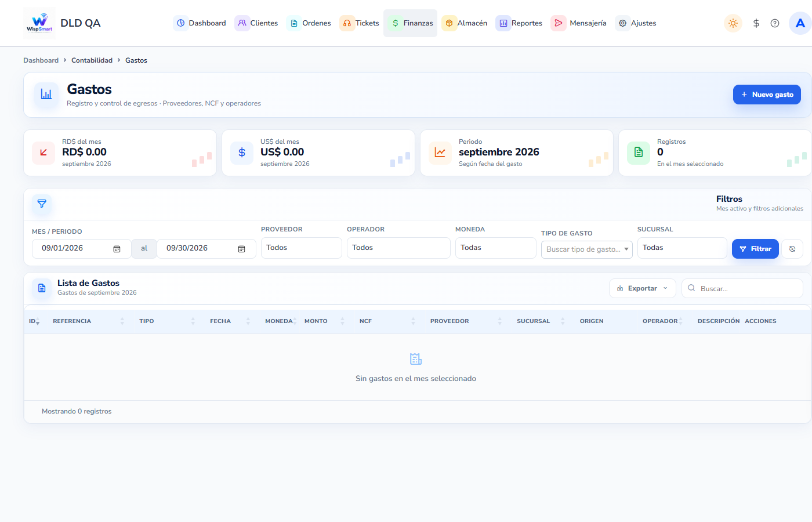Open the Almacén menu
Viewport: 812px width, 522px height.
pyautogui.click(x=465, y=23)
